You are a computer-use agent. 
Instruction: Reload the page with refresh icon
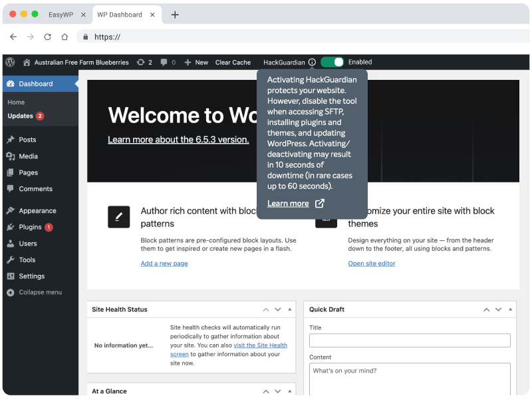(x=47, y=37)
